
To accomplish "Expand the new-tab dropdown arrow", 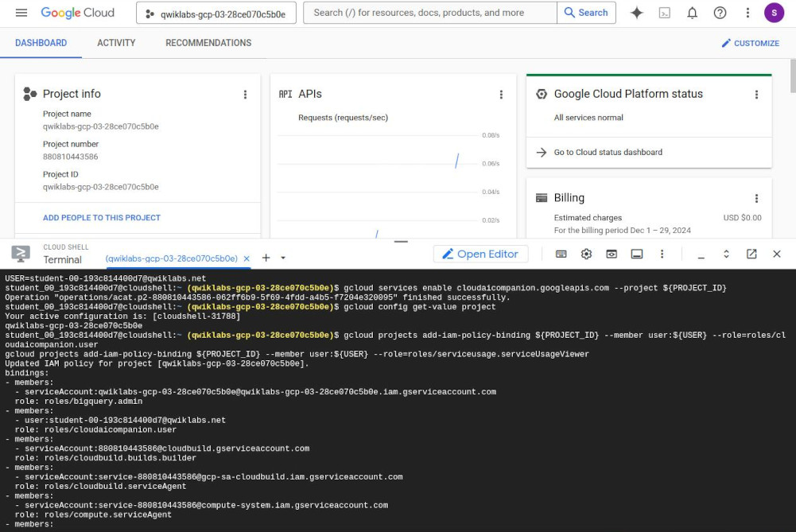I will tap(283, 258).
